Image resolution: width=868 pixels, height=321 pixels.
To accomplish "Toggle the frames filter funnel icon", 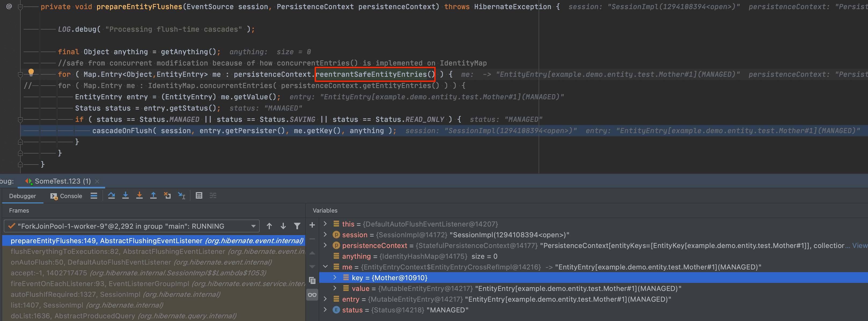I will 297,226.
